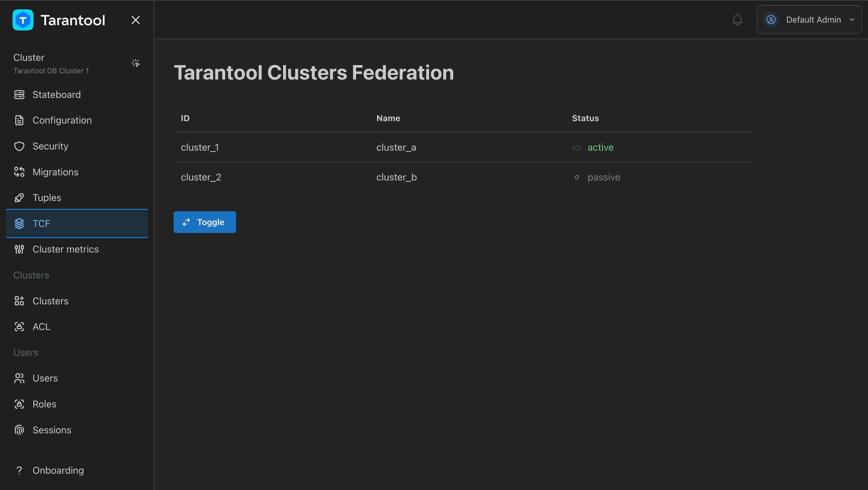Click the Tuples rocket icon
The height and width of the screenshot is (490, 868).
[19, 198]
